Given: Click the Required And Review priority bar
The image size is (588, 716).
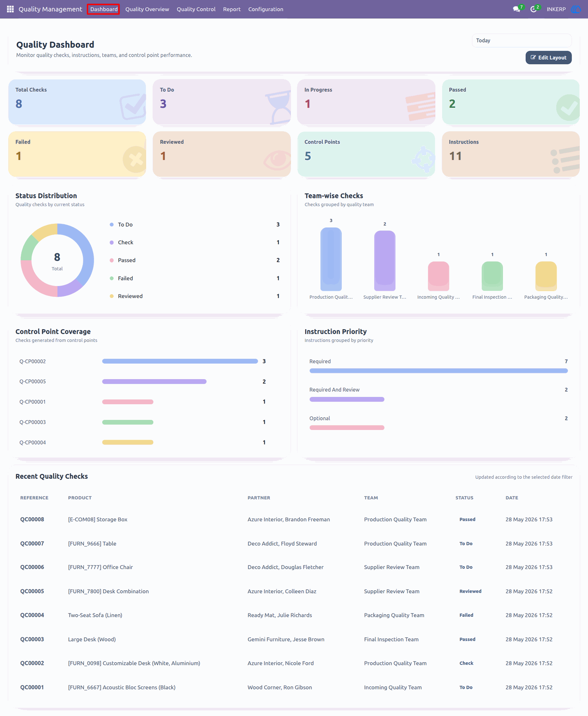Looking at the screenshot, I should click(x=347, y=399).
